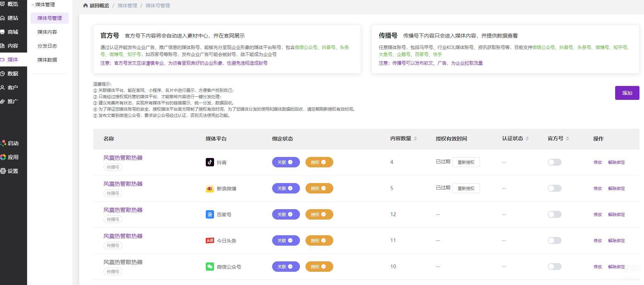Click the Douyin platform icon

coord(210,162)
